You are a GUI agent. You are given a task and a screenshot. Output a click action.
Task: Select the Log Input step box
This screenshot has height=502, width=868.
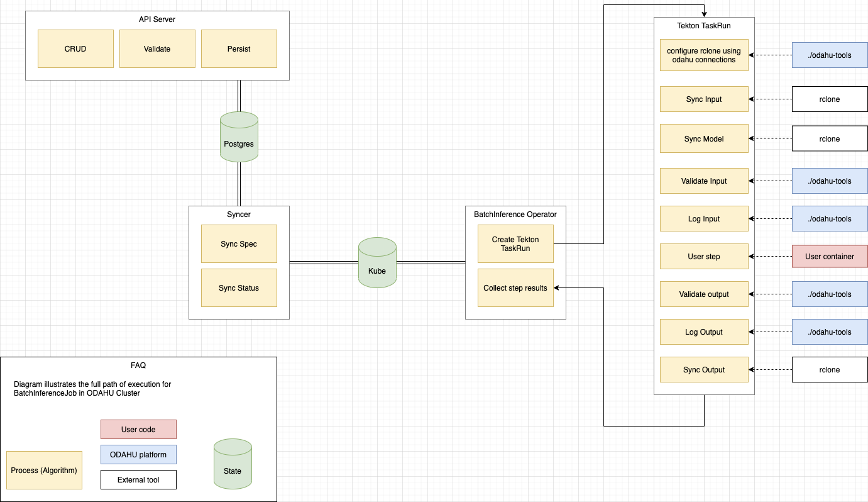coord(704,218)
